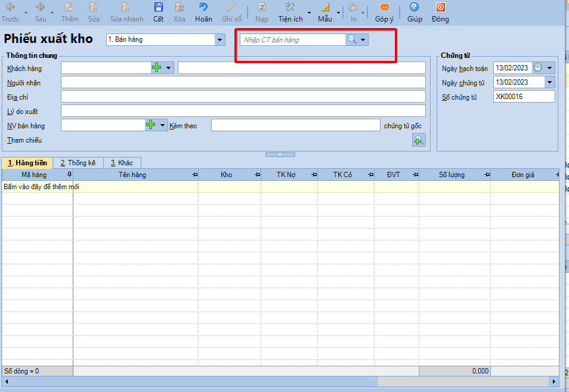This screenshot has height=392, width=569.
Task: Click the In printer icon
Action: coord(353,7)
